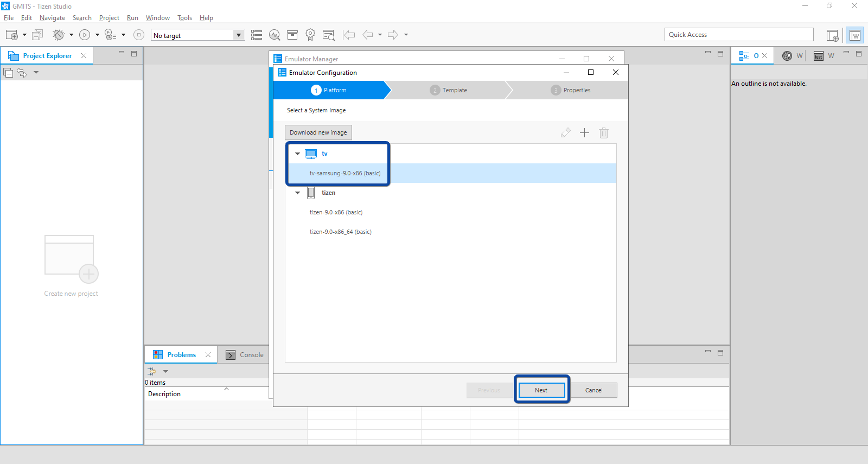Click the Forward navigation arrow icon
868x464 pixels.
pyautogui.click(x=393, y=35)
